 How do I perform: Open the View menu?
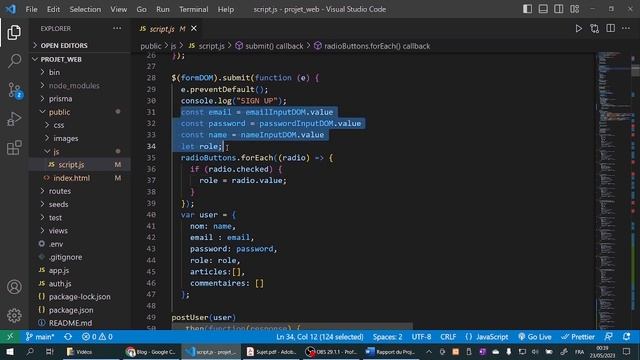coord(118,9)
